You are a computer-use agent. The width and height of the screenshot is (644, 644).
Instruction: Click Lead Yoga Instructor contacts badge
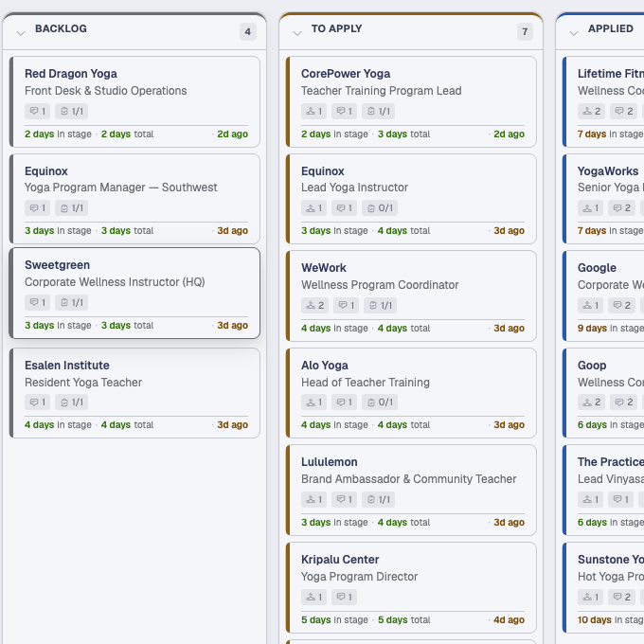[x=313, y=207]
